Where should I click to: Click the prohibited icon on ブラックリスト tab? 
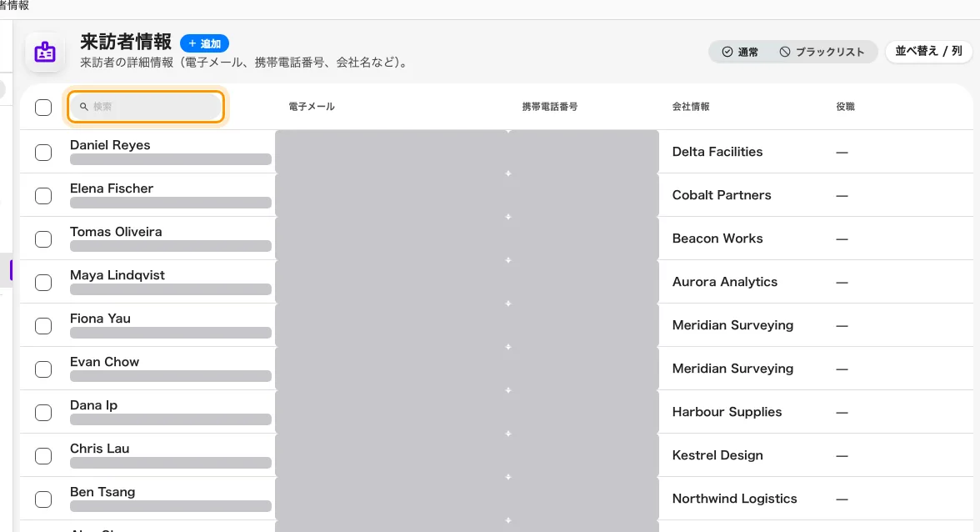785,52
